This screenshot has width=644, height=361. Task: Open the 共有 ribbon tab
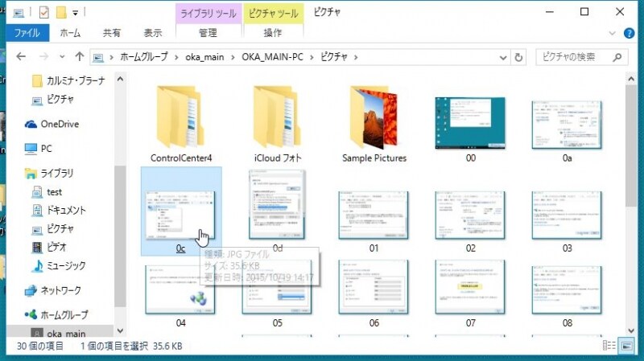[112, 33]
